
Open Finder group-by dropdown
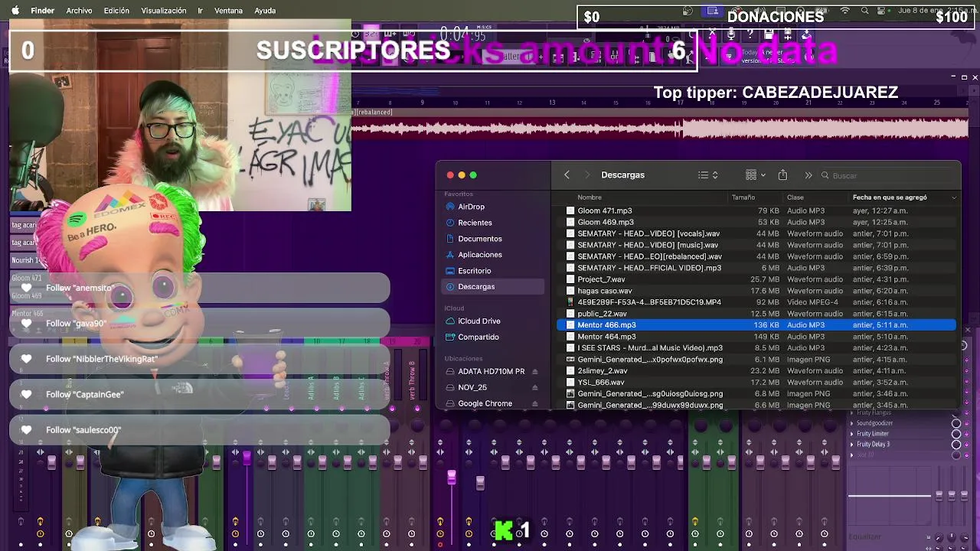(756, 175)
